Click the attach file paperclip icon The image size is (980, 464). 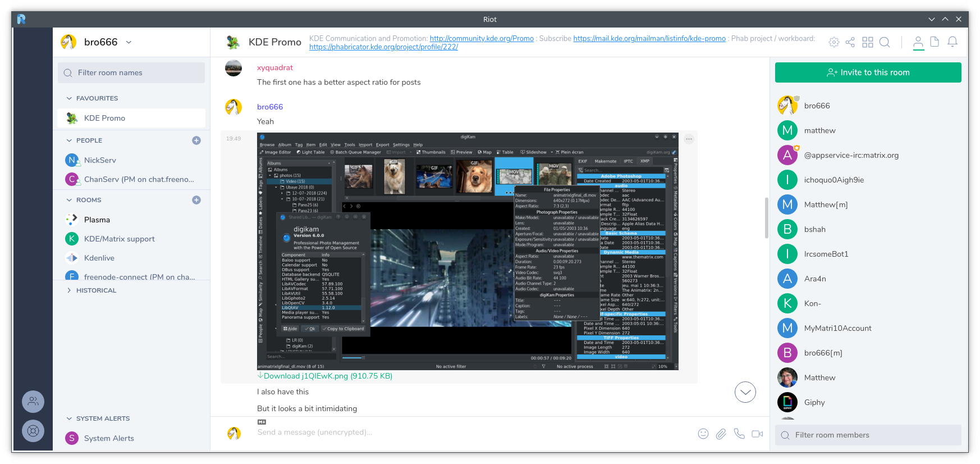[721, 434]
